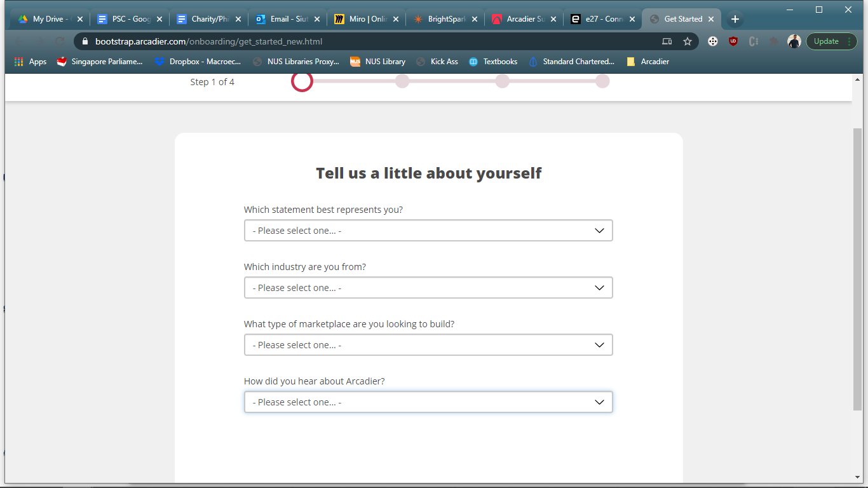Open Dropbox Macroec bookmark

[x=198, y=62]
